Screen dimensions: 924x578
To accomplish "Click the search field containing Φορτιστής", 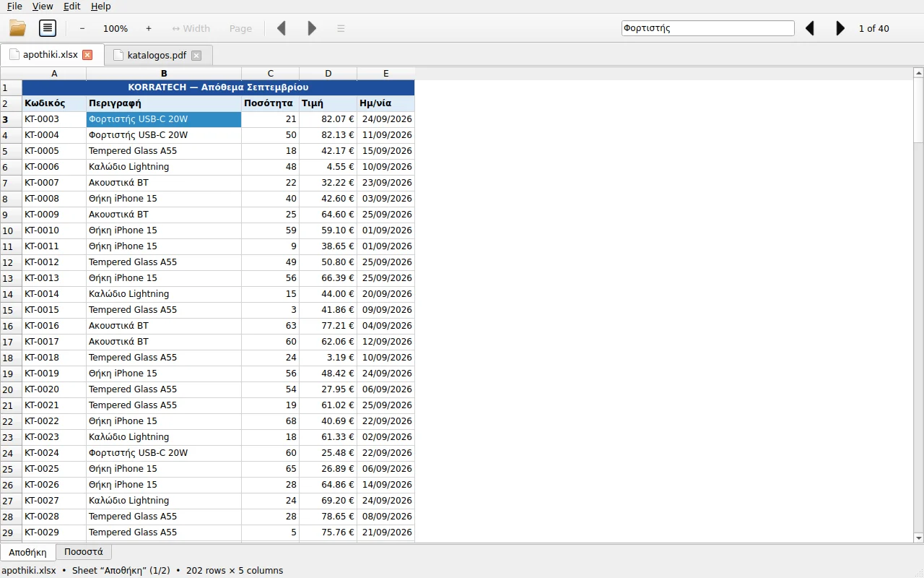I will click(x=707, y=28).
